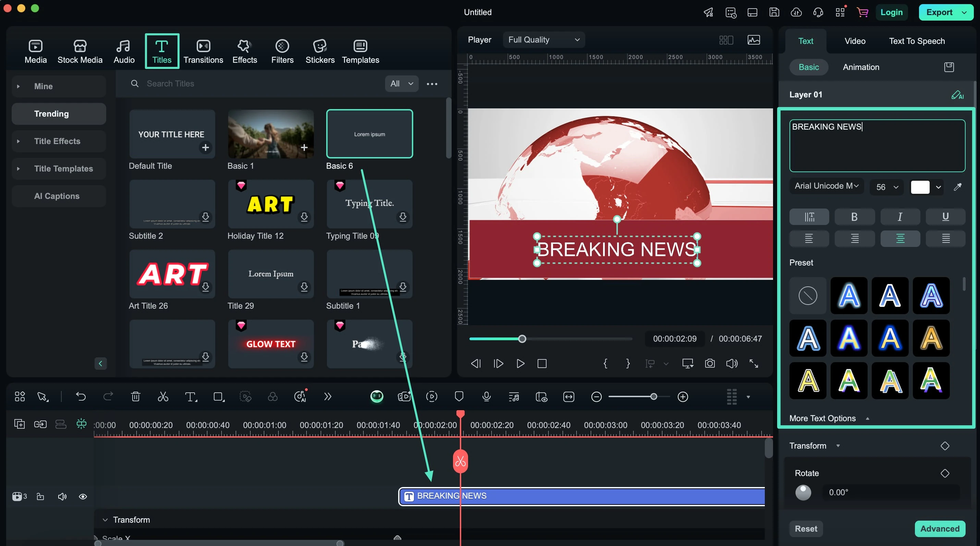
Task: Click the BREAKING NEWS title thumbnail
Action: [582, 496]
